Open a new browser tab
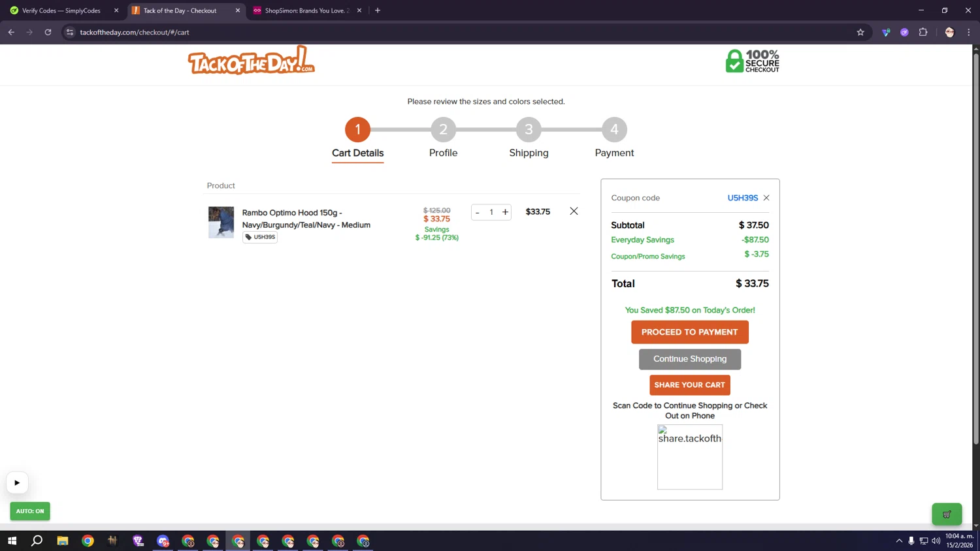This screenshot has height=551, width=980. click(378, 10)
